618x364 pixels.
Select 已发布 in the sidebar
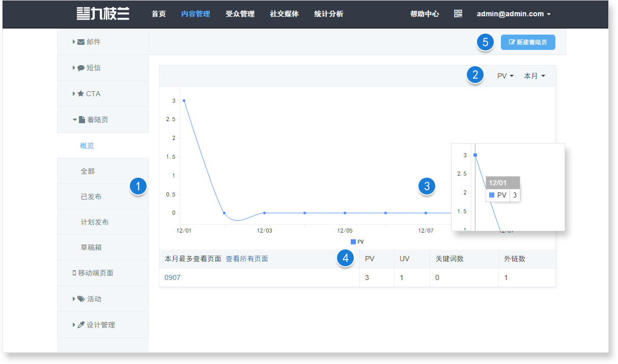click(91, 197)
